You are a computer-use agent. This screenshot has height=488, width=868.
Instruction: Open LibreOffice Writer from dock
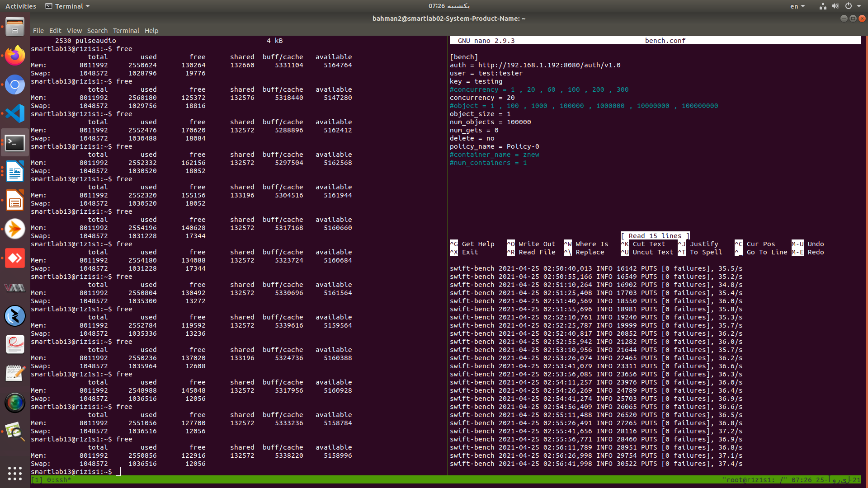click(x=15, y=172)
